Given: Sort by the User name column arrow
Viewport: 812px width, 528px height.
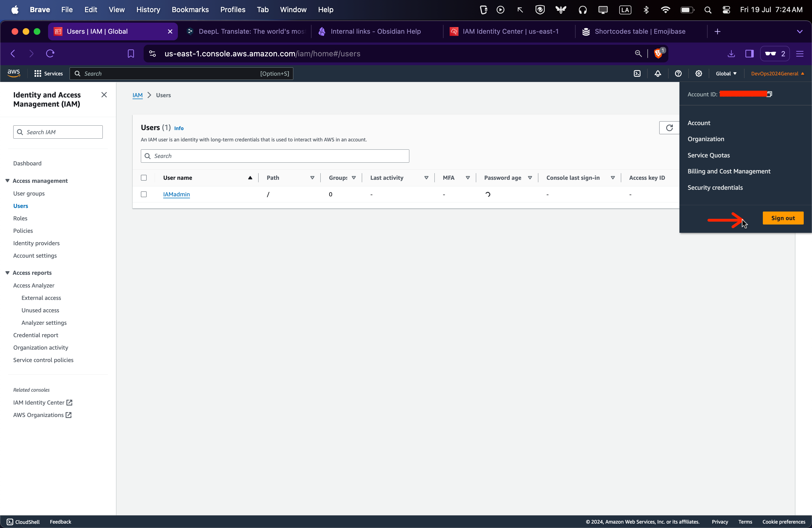Looking at the screenshot, I should coord(250,178).
